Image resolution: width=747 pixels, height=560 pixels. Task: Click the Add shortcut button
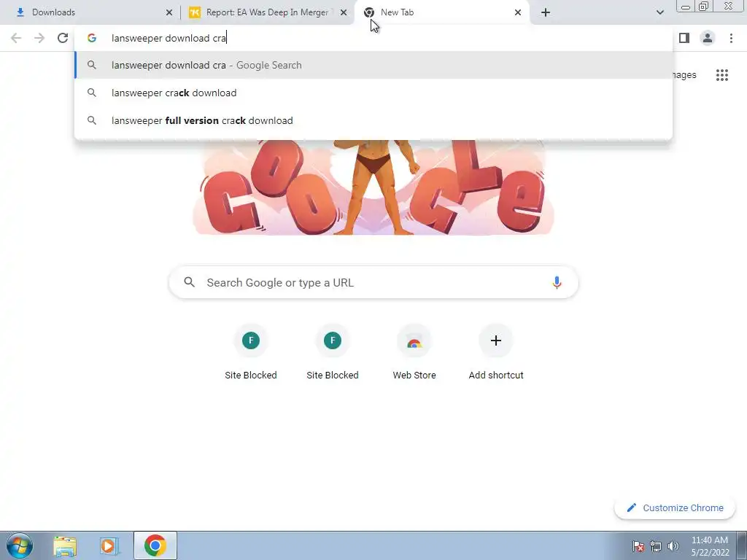[x=496, y=352]
